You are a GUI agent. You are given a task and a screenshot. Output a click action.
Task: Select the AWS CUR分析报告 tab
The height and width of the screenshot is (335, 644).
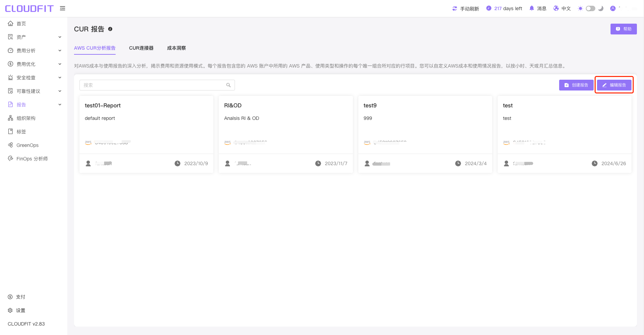pos(95,48)
